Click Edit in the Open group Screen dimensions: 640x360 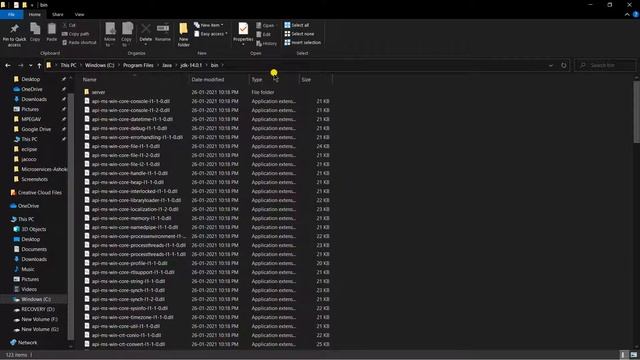(263, 34)
